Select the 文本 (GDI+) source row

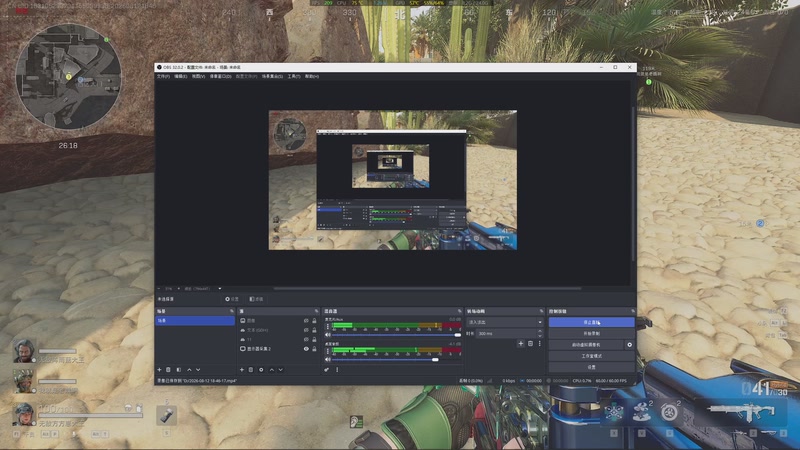(279, 330)
